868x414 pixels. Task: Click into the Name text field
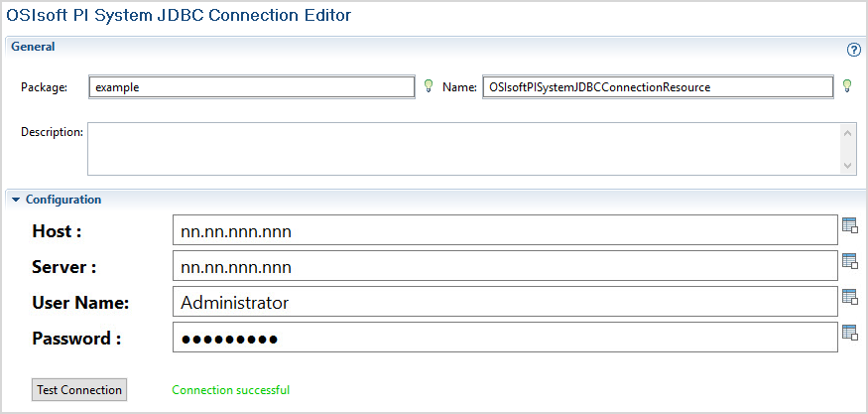pyautogui.click(x=658, y=87)
